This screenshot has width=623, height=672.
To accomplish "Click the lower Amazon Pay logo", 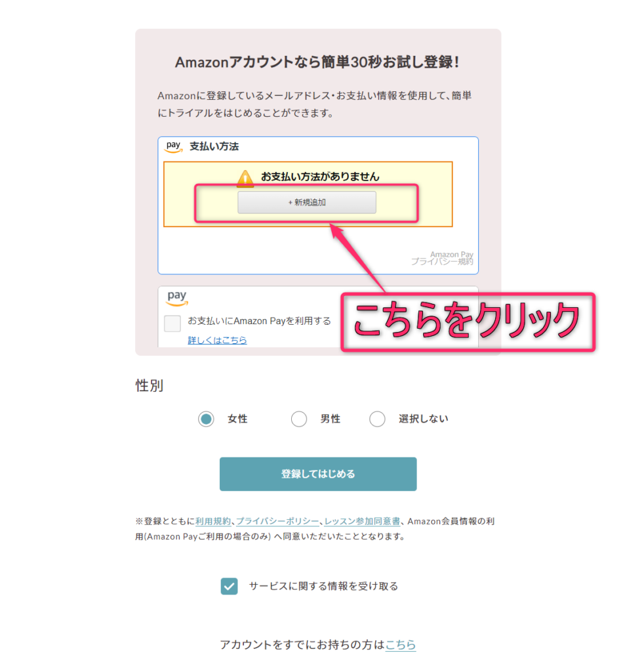I will 177,299.
